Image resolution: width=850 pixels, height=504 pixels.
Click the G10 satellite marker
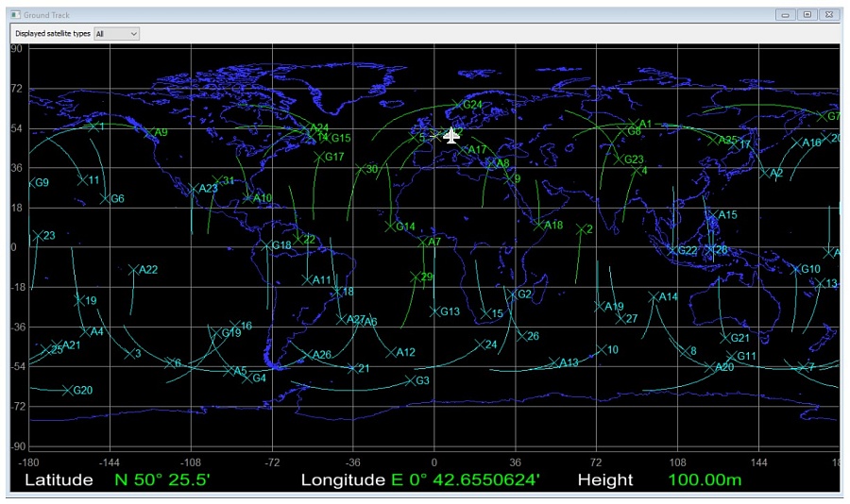tap(795, 270)
